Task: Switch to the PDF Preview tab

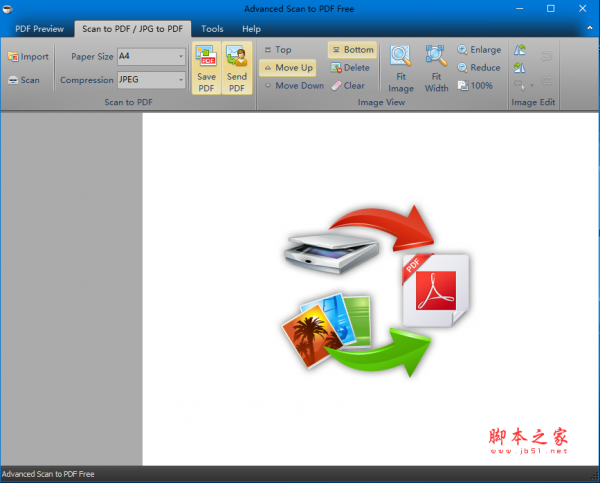Action: point(39,29)
